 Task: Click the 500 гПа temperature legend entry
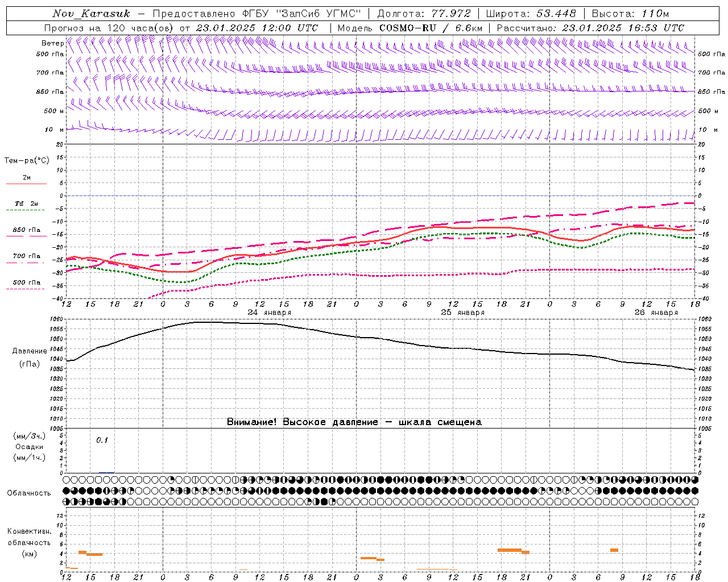click(x=27, y=282)
